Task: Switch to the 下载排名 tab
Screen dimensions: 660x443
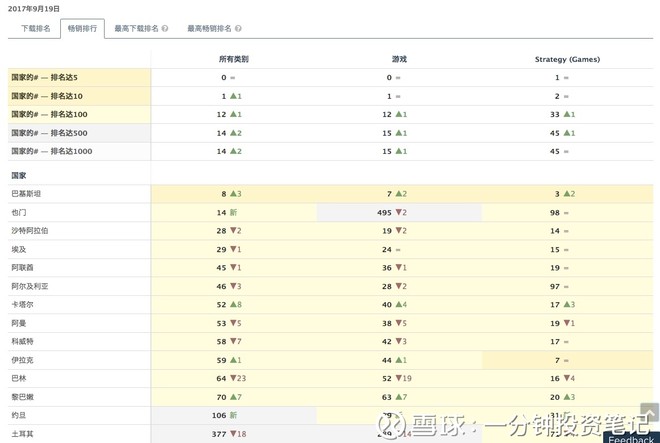Action: click(36, 28)
